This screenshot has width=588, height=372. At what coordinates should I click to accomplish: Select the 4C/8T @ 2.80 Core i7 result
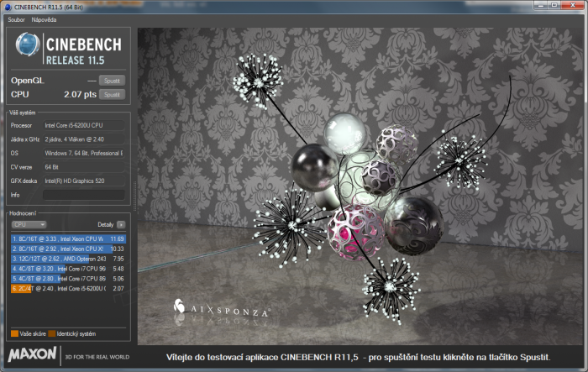coord(67,279)
